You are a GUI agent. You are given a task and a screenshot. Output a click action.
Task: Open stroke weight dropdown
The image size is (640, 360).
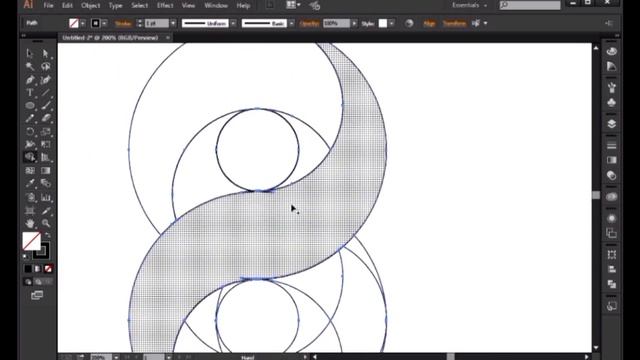click(173, 23)
